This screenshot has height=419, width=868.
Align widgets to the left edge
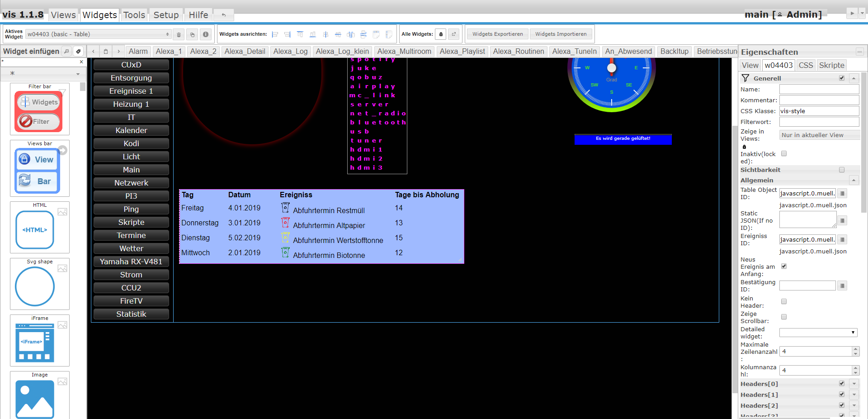click(x=275, y=34)
